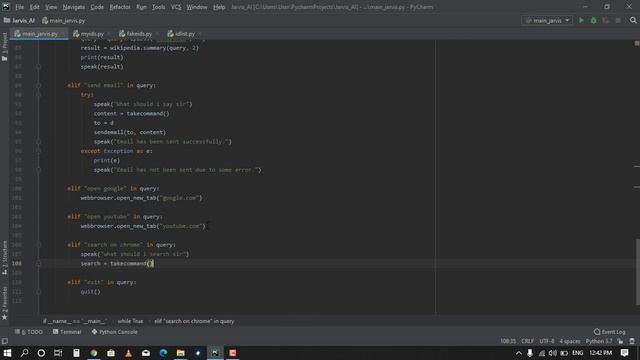Open the main_jarvis run configuration dropdown
This screenshot has height=360, width=640.
tap(547, 20)
